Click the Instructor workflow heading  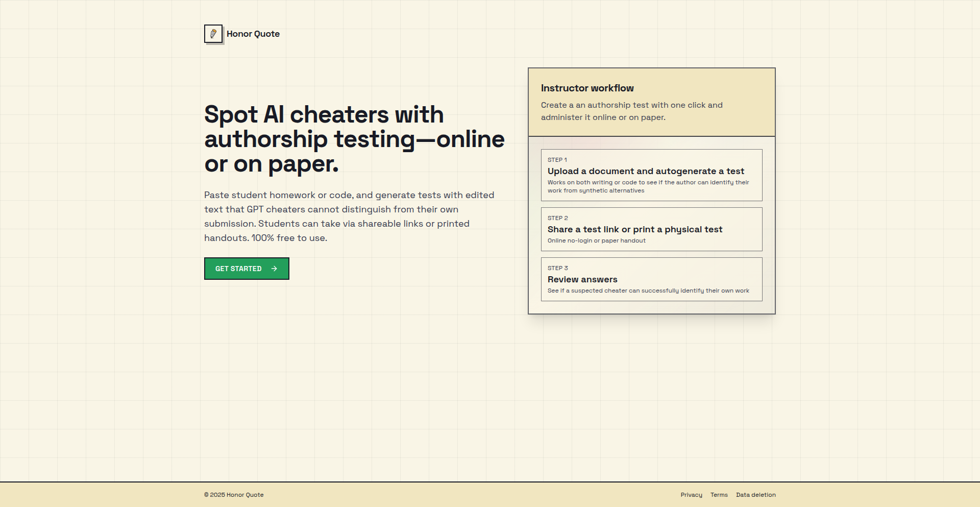click(587, 88)
